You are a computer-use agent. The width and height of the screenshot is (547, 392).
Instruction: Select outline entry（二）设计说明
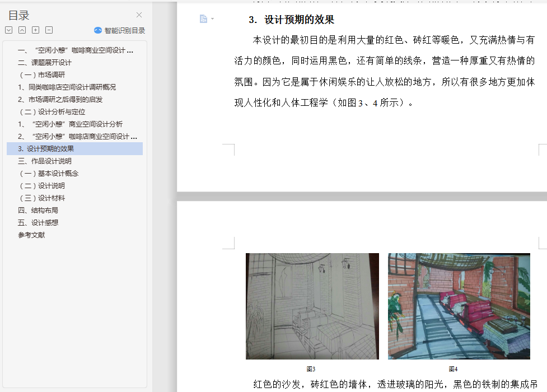pyautogui.click(x=42, y=186)
